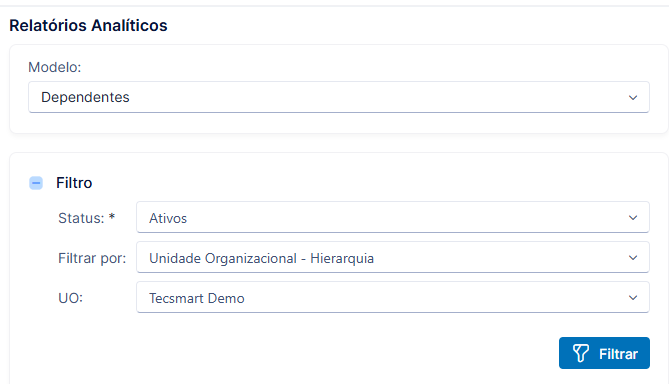Open the Status dropdown showing Ativos
Image resolution: width=669 pixels, height=384 pixels.
(x=393, y=218)
